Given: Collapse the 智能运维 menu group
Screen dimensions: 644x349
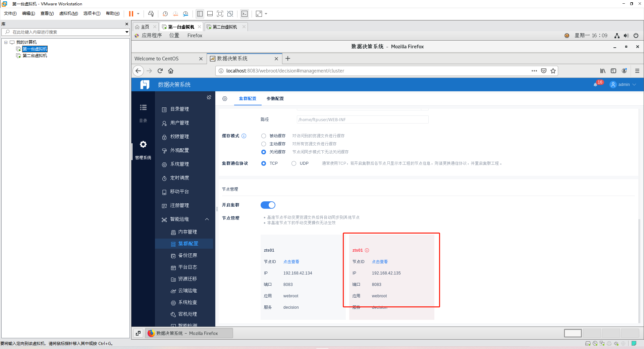Looking at the screenshot, I should [x=207, y=219].
